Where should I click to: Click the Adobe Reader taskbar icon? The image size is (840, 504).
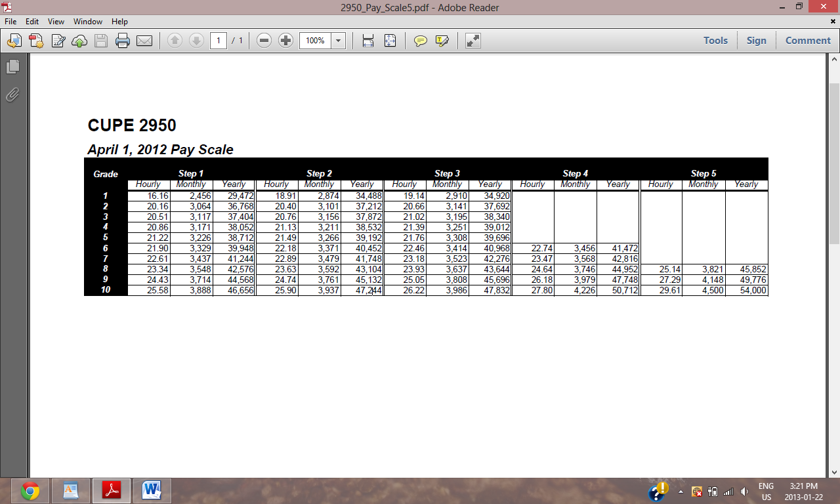point(111,491)
